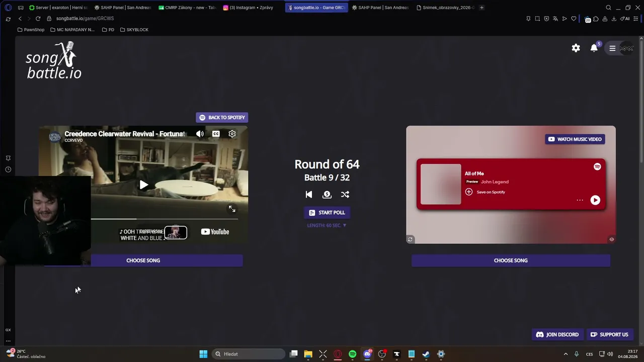Click the Hledat taskbar search box
The height and width of the screenshot is (362, 644).
click(x=249, y=354)
